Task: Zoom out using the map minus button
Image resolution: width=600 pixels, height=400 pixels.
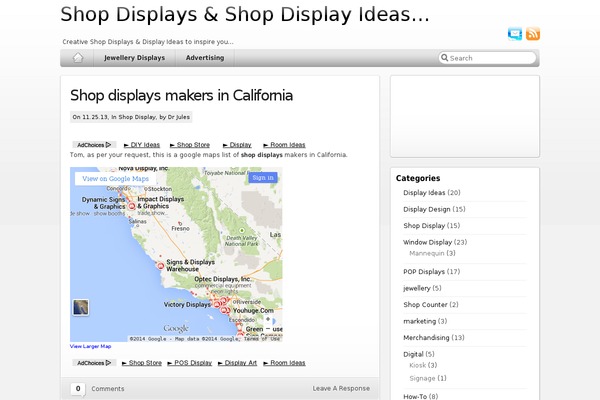Action: click(268, 329)
